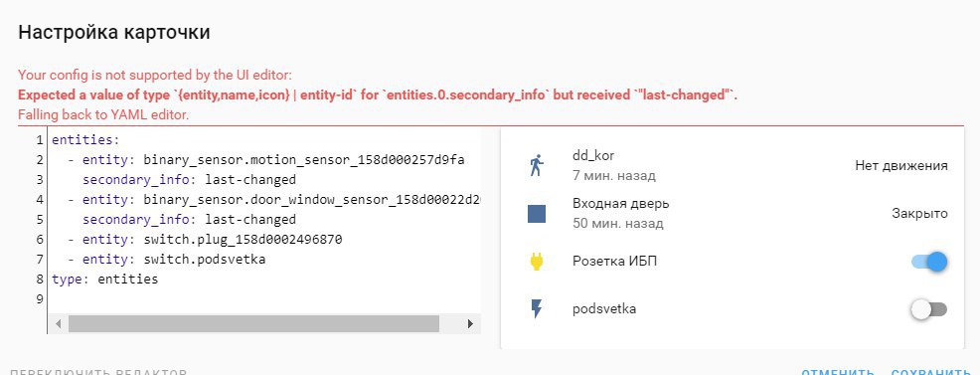
Task: Click the type: entities code line
Action: point(105,280)
